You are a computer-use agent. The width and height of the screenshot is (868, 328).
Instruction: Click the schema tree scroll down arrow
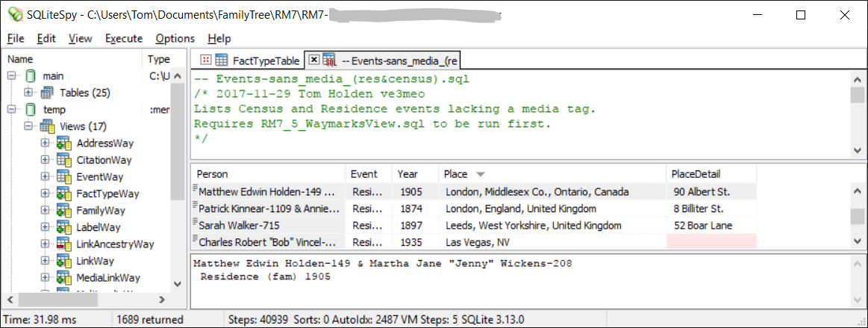point(177,284)
